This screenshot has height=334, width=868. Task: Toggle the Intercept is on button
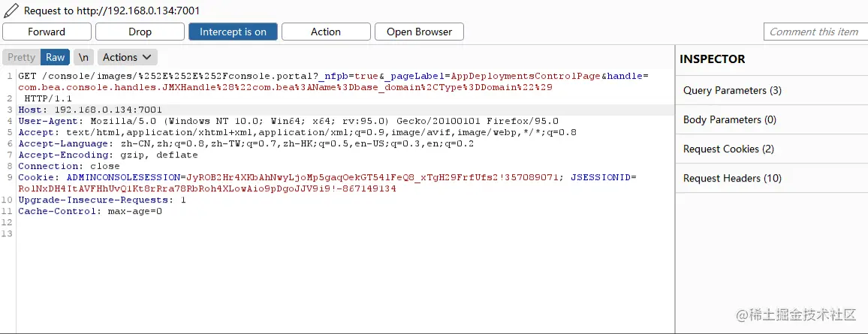(x=233, y=32)
